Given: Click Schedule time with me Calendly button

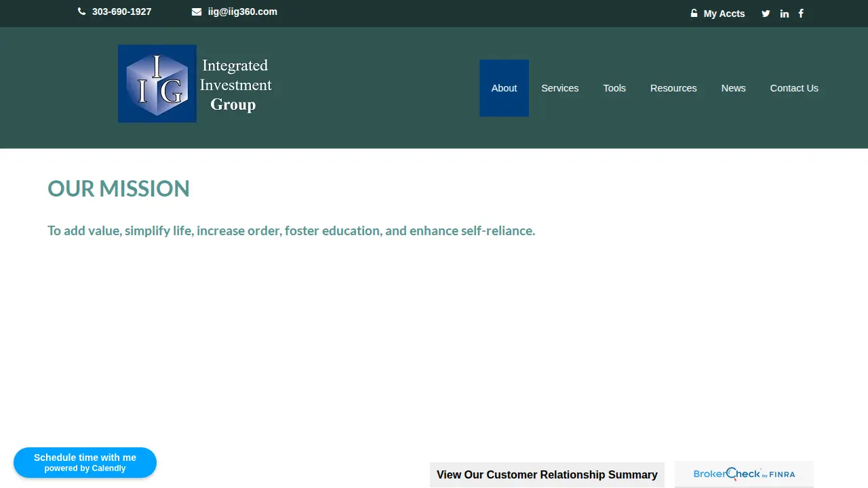Looking at the screenshot, I should tap(85, 462).
